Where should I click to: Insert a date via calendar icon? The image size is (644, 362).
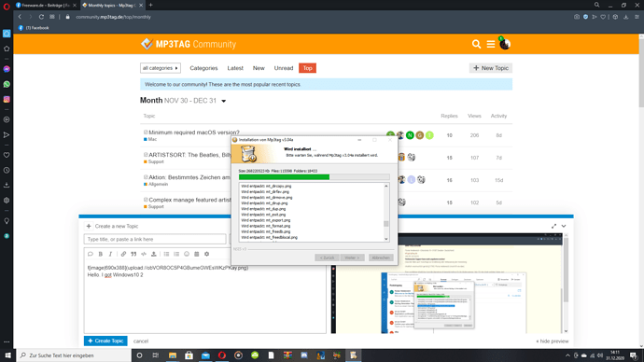196,254
